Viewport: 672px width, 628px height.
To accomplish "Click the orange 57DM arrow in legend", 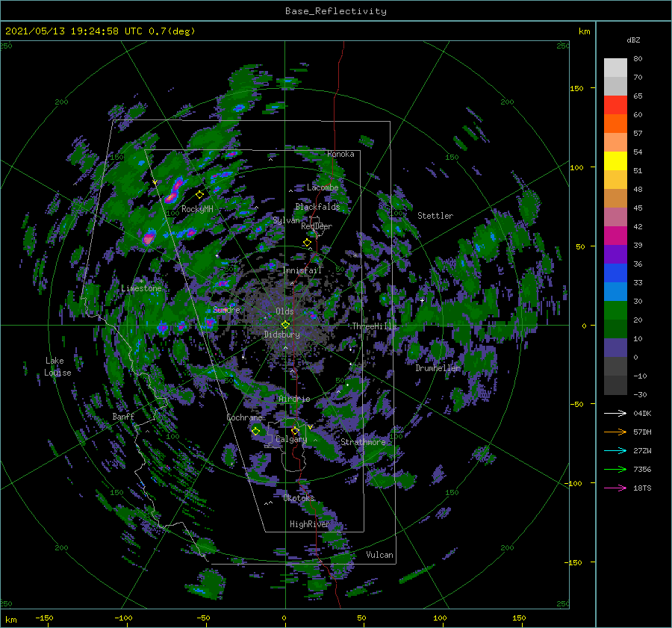I will (x=615, y=432).
